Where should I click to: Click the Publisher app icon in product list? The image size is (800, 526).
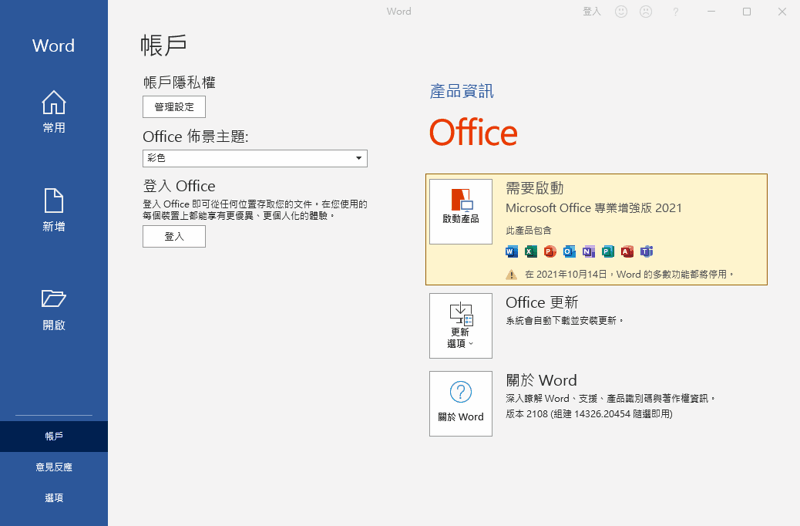point(608,252)
